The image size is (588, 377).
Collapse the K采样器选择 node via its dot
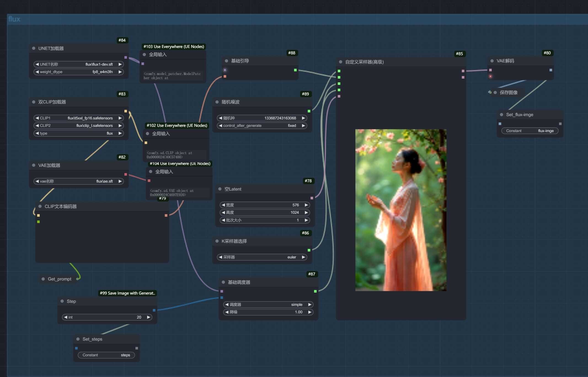coord(217,241)
